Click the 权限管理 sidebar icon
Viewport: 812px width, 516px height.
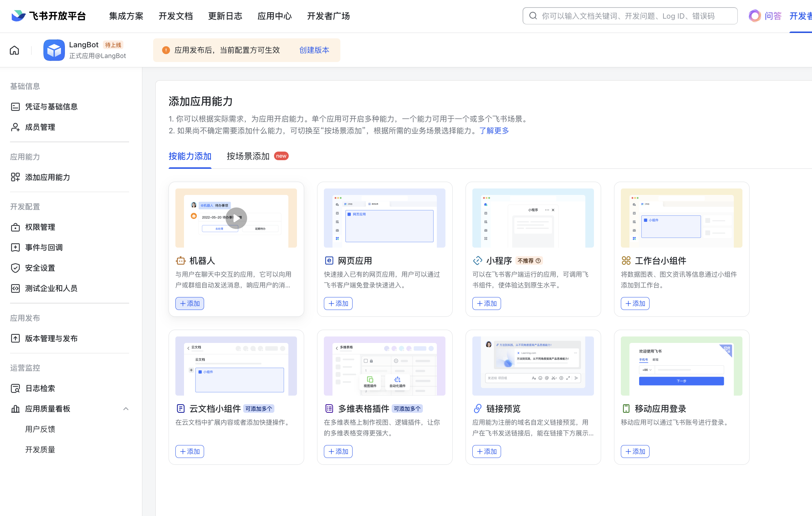15,227
